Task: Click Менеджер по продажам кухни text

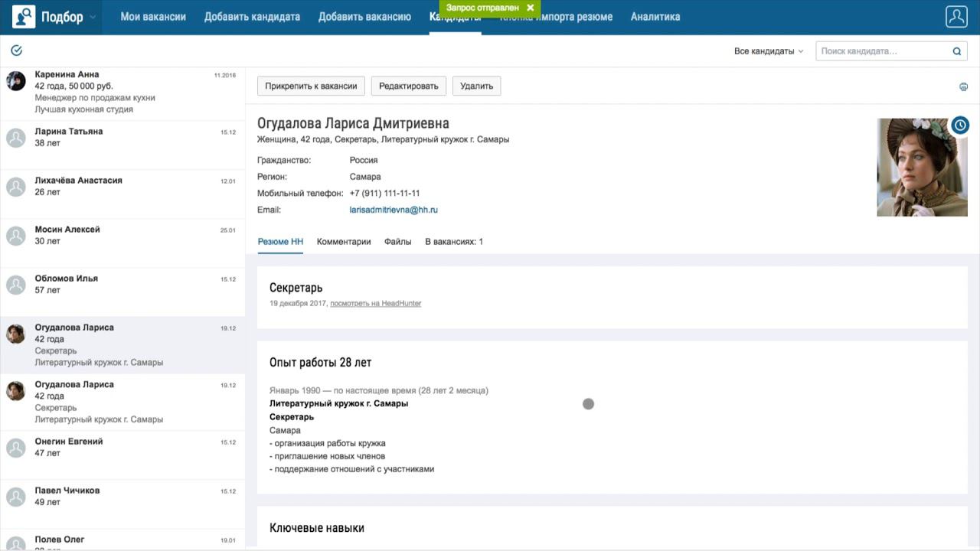Action: (95, 98)
